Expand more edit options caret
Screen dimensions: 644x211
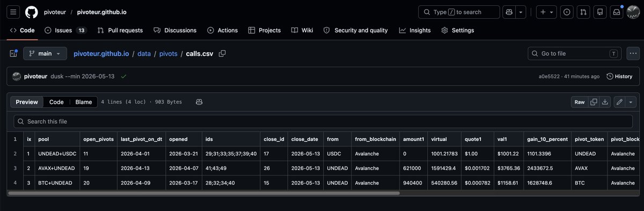pos(631,102)
